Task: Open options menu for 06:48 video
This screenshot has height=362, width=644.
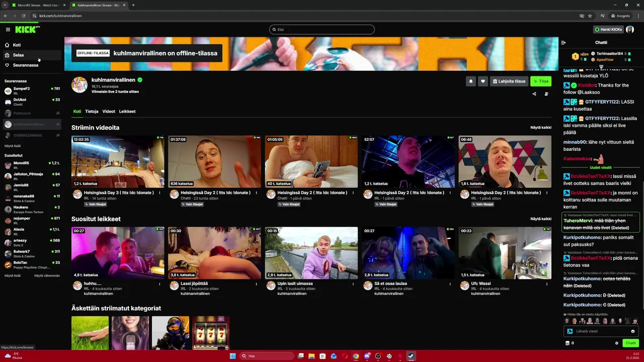Action: click(x=547, y=193)
